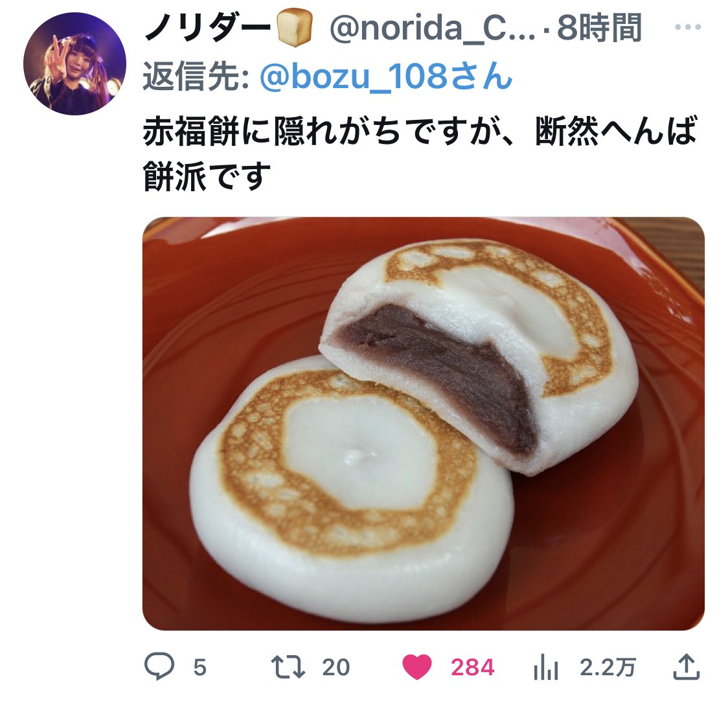Viewport: 728px width, 707px height.
Task: Open the @bozu_108 reply-to profile link
Action: tap(386, 76)
